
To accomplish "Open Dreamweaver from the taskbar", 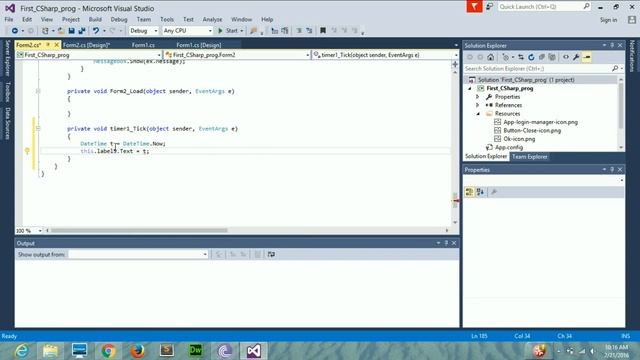I will 196,351.
